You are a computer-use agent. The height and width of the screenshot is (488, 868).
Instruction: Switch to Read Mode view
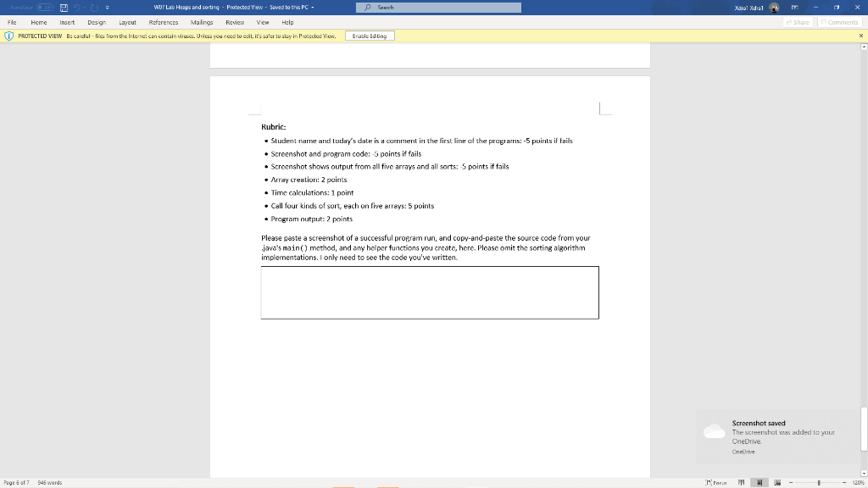(740, 482)
